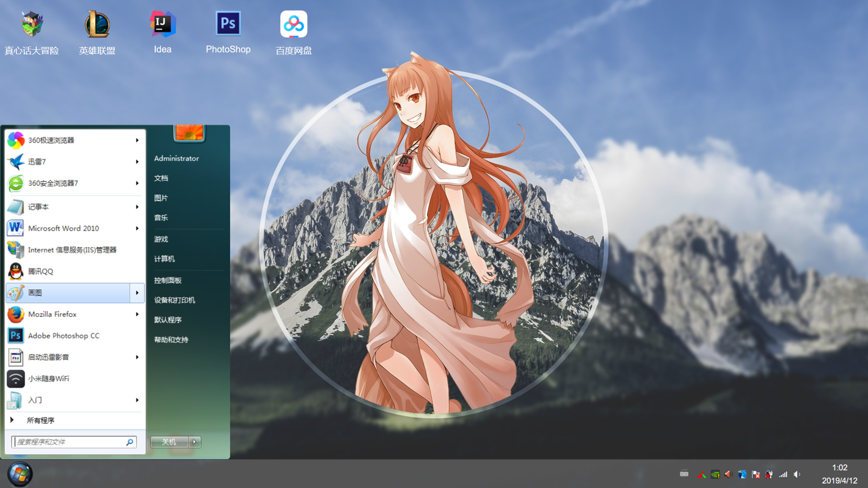
Task: Expand the 360极速浏览器 jump list arrow
Action: [x=137, y=140]
